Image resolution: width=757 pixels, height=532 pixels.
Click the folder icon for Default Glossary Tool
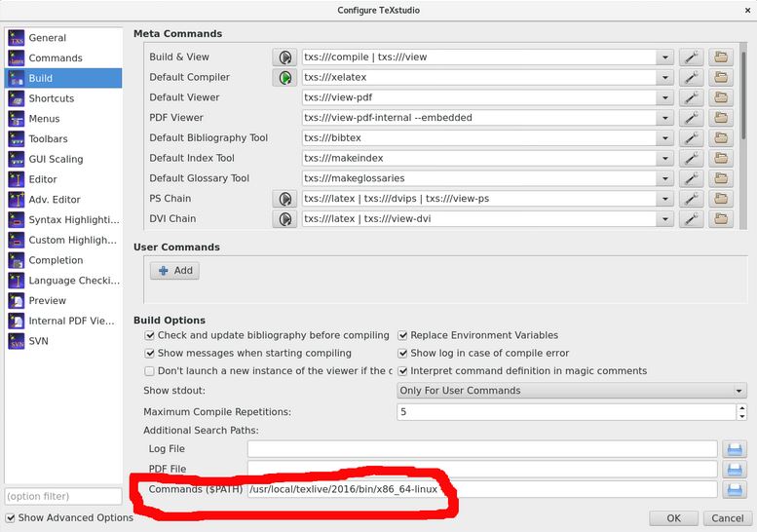721,178
